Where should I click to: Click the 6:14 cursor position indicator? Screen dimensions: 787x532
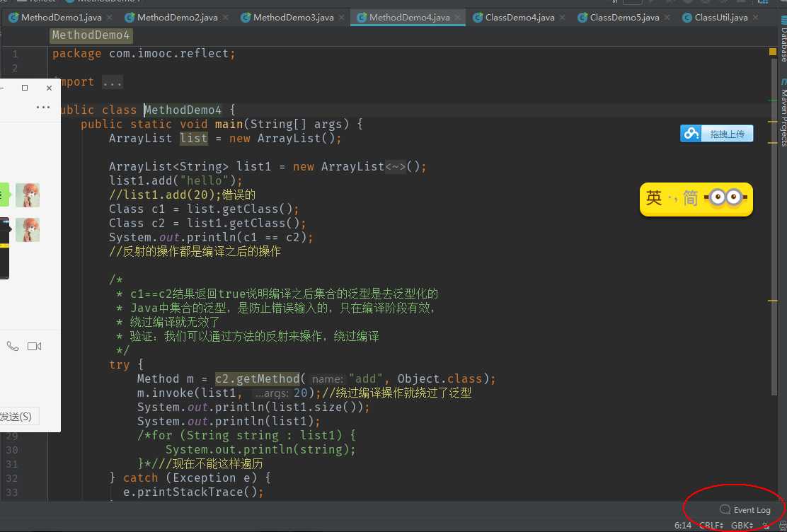point(682,526)
